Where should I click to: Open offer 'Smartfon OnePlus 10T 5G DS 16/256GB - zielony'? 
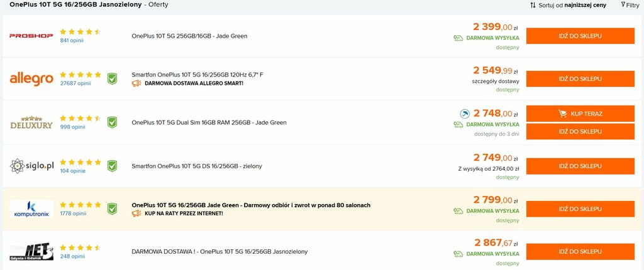click(197, 166)
